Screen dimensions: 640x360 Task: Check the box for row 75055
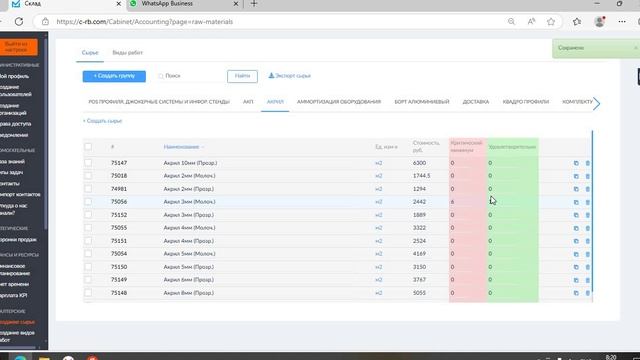tap(88, 228)
